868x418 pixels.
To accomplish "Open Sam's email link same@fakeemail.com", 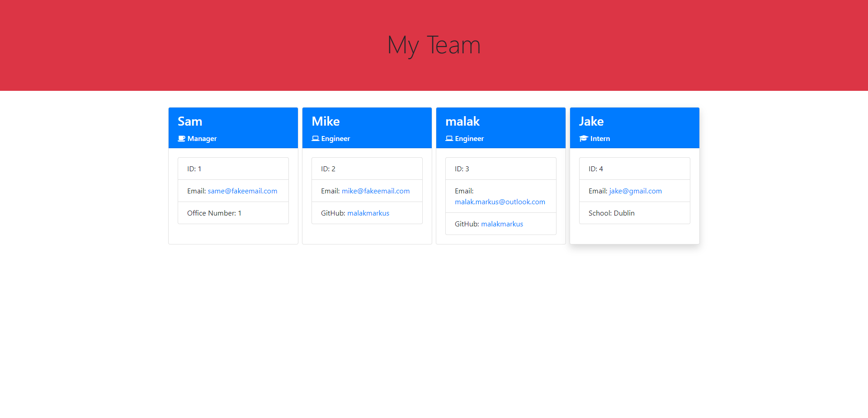I will click(242, 191).
